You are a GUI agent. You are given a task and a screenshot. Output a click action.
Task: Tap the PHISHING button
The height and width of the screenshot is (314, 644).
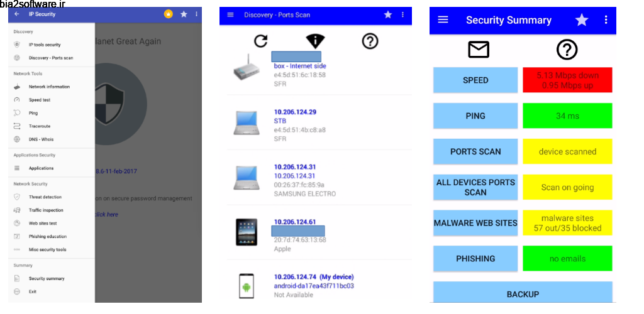tap(475, 259)
